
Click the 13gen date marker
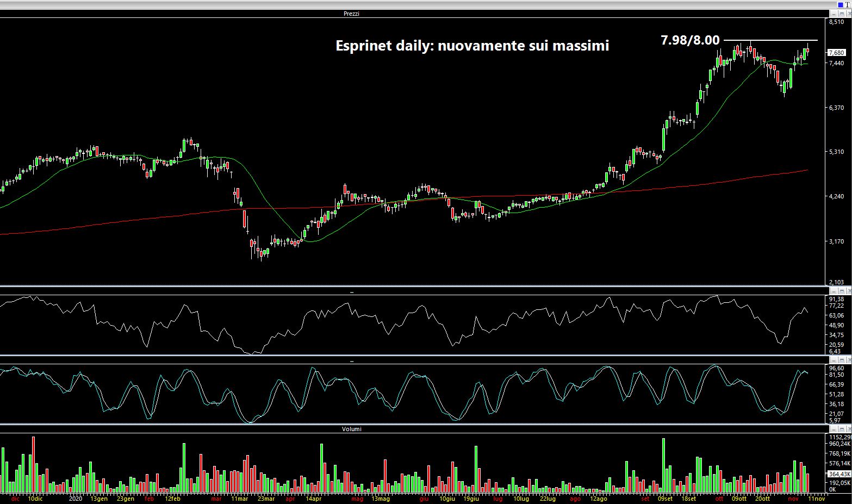(x=98, y=498)
